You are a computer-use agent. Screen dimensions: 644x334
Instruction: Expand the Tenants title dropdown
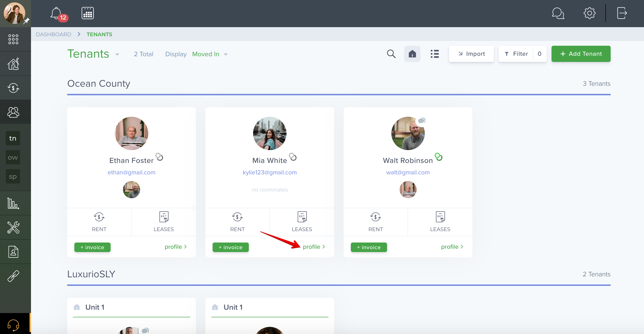[x=117, y=54]
